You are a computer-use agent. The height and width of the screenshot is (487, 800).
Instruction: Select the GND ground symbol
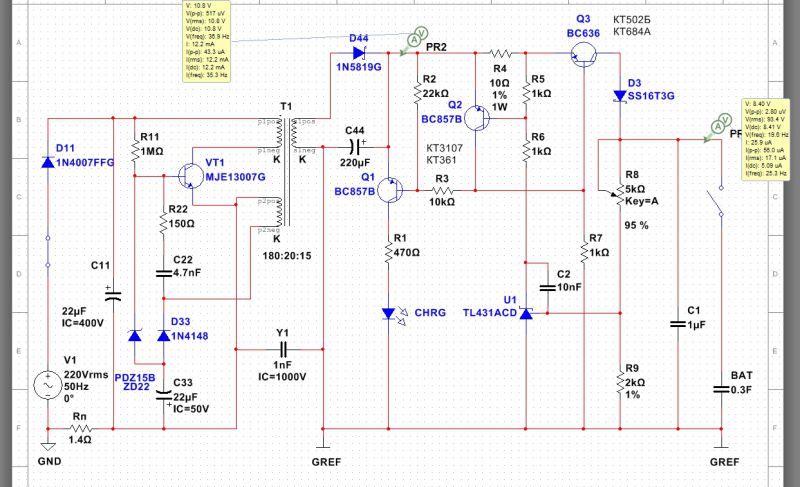pyautogui.click(x=47, y=444)
